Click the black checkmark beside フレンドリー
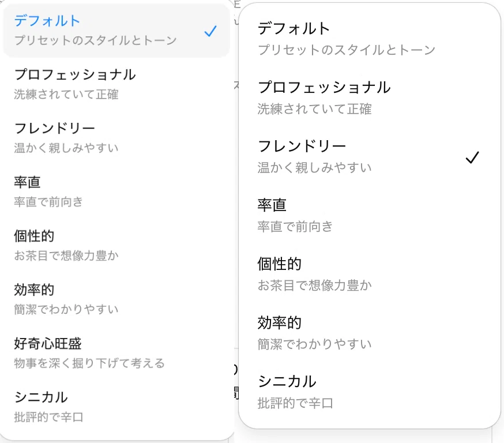Viewport: 504px width, 443px height. (x=472, y=157)
